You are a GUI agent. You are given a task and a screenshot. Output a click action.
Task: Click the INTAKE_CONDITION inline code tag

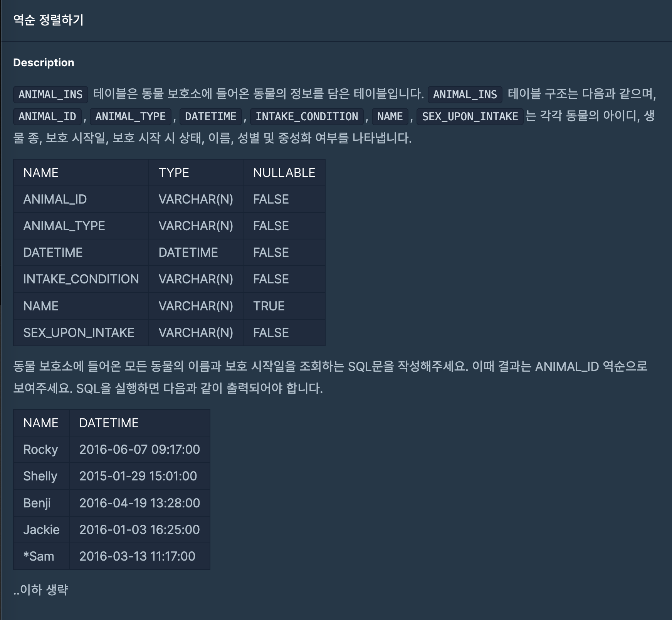pyautogui.click(x=307, y=116)
